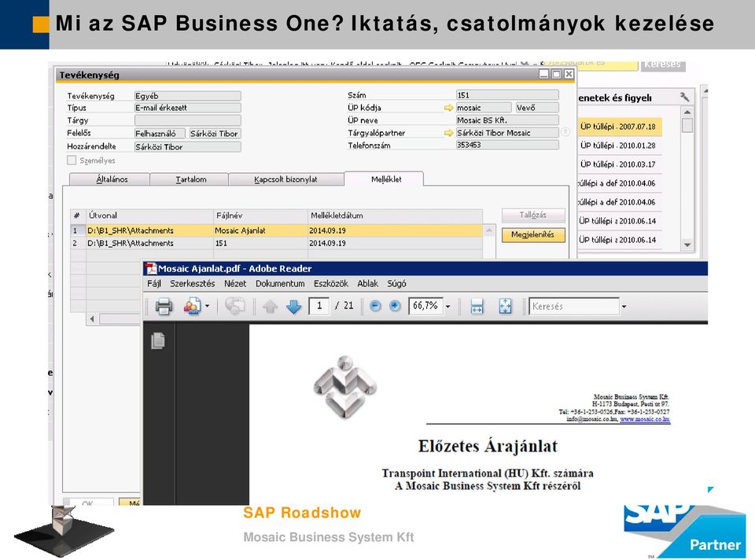Go to previous page with up arrow
755x560 pixels.
(270, 306)
